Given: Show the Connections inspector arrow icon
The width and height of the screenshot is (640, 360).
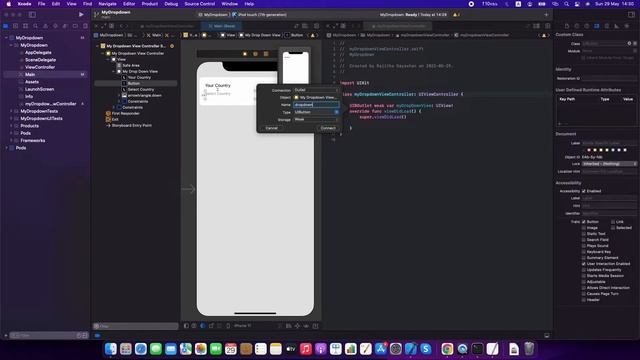Looking at the screenshot, I should tap(627, 26).
